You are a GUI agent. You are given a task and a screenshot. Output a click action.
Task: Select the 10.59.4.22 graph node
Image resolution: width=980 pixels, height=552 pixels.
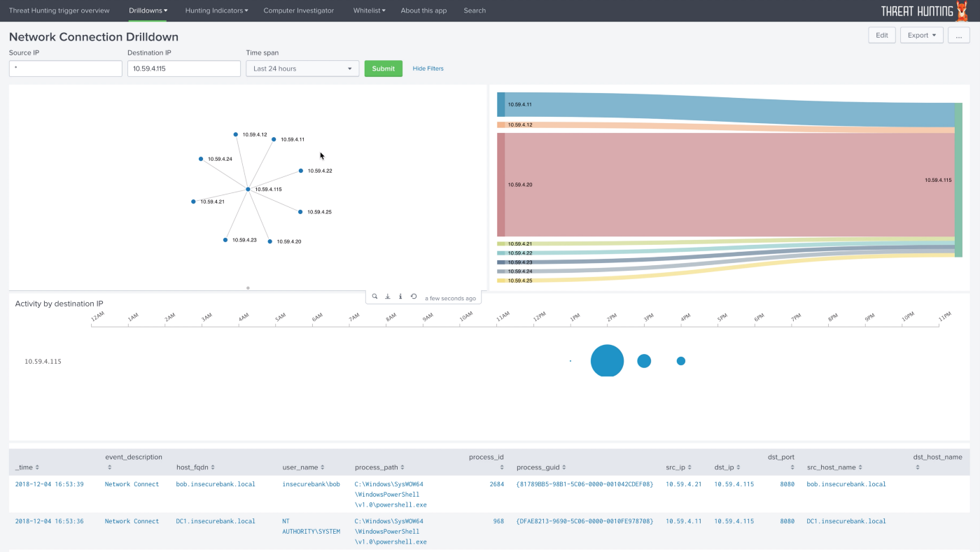click(x=301, y=171)
